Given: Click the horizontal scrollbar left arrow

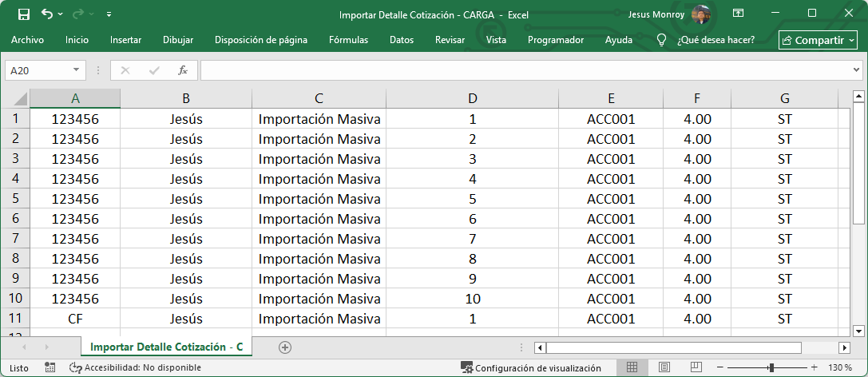Looking at the screenshot, I should click(540, 347).
